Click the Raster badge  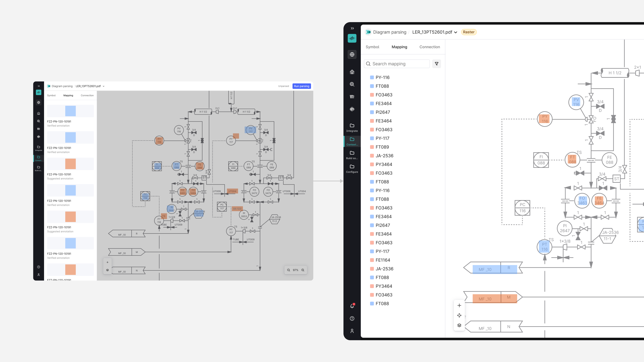[x=468, y=32]
